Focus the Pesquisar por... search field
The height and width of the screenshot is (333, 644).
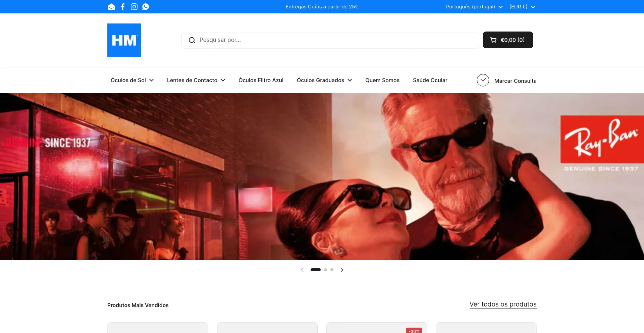(x=335, y=40)
